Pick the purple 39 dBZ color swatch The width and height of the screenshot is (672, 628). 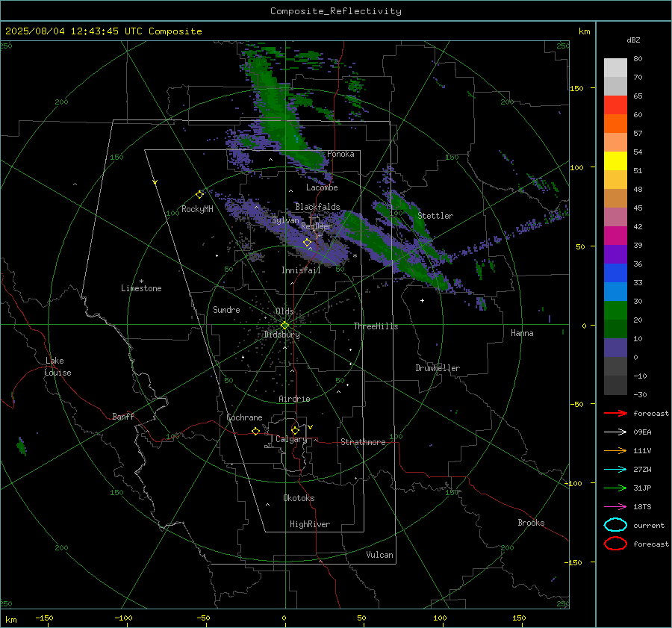(615, 254)
